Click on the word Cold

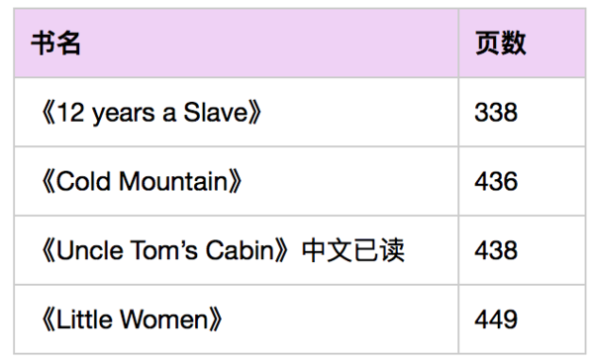pyautogui.click(x=83, y=181)
